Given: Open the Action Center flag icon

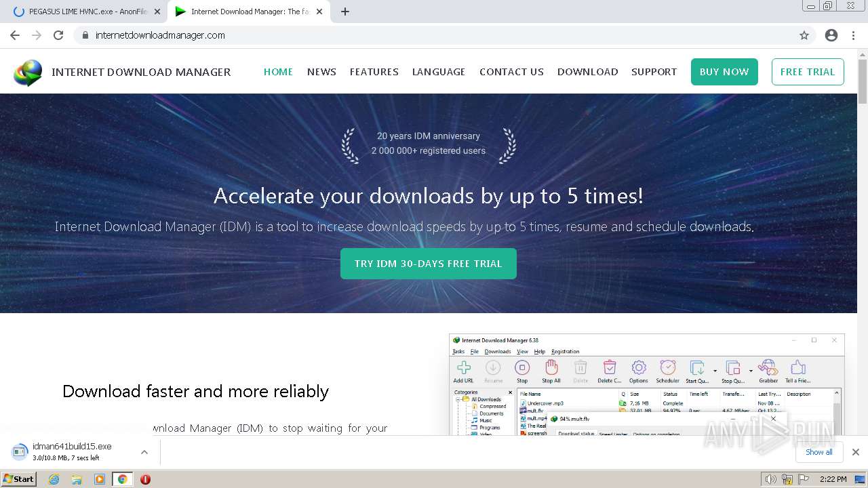Looking at the screenshot, I should coord(804,479).
